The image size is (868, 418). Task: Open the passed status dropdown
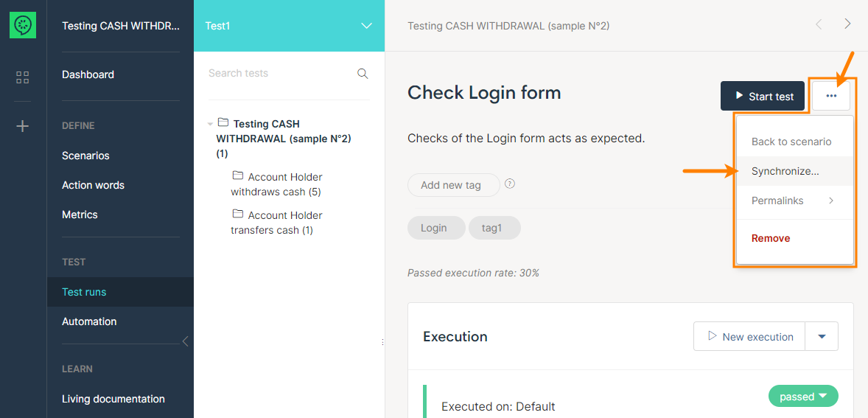point(803,397)
